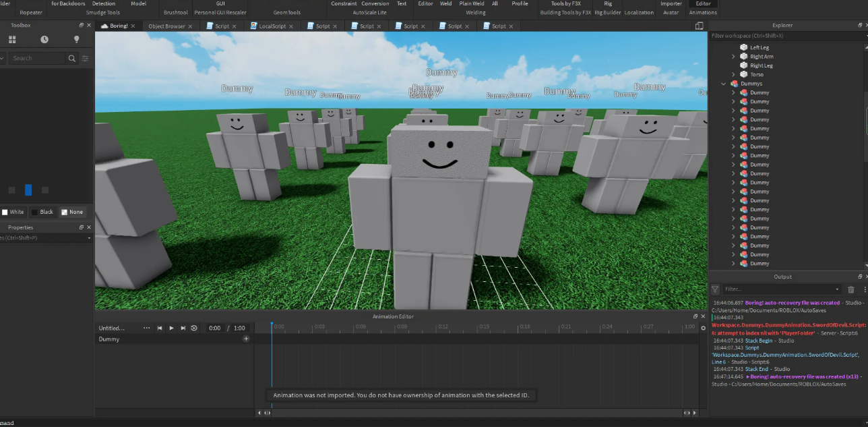
Task: Expand the last visible Dummy in Explorer
Action: coord(734,264)
